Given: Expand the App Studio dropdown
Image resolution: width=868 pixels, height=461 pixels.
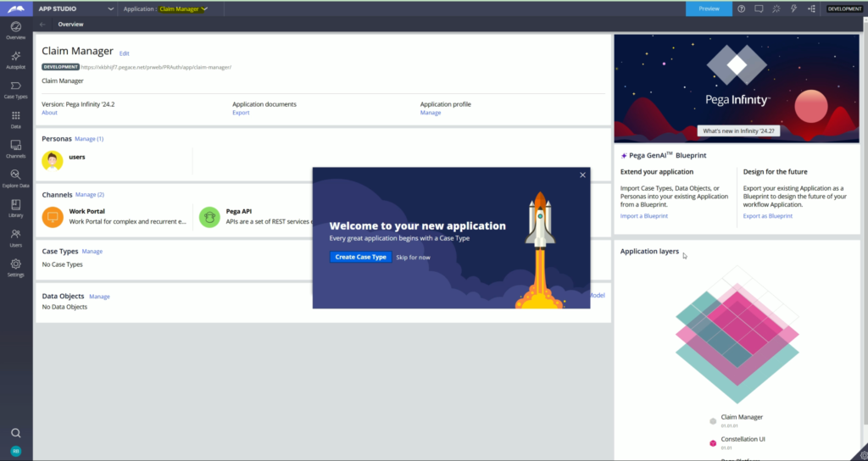Looking at the screenshot, I should click(x=75, y=8).
